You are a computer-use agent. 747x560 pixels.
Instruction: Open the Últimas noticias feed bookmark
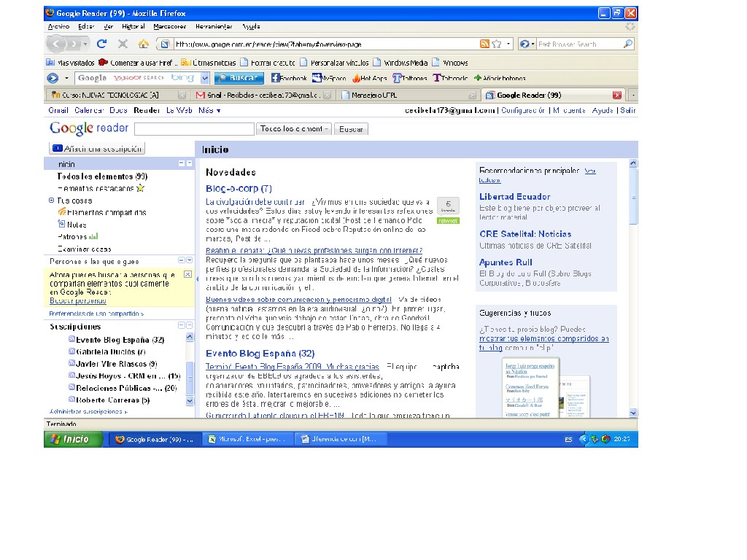tap(208, 63)
